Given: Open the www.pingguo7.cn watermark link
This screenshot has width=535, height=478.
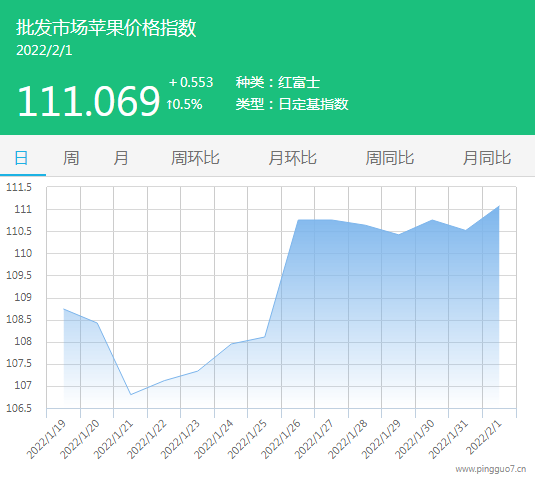Looking at the screenshot, I should pos(491,469).
